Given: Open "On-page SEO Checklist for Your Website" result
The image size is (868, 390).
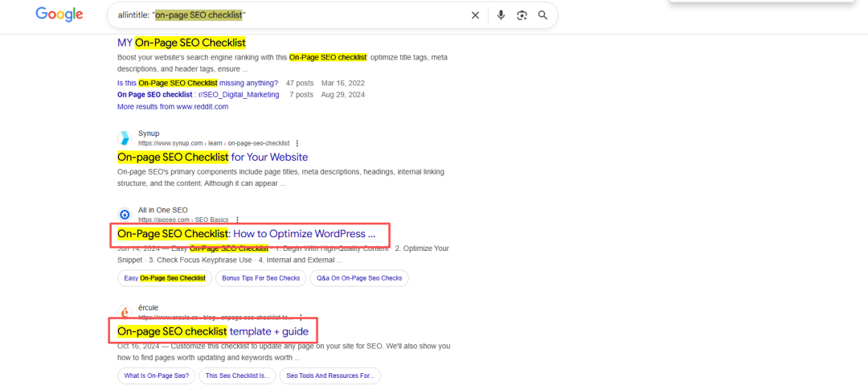Looking at the screenshot, I should point(212,157).
